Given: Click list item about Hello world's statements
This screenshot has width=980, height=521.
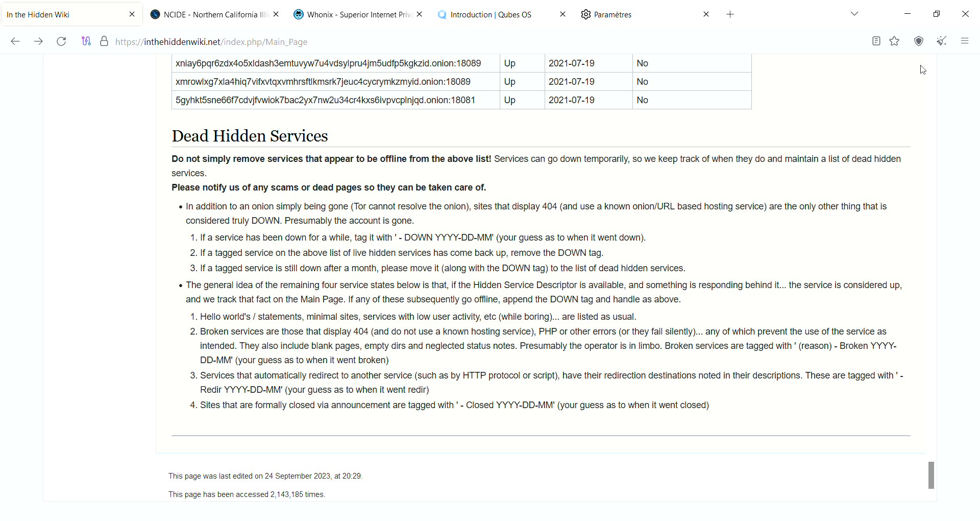Looking at the screenshot, I should pyautogui.click(x=418, y=317).
